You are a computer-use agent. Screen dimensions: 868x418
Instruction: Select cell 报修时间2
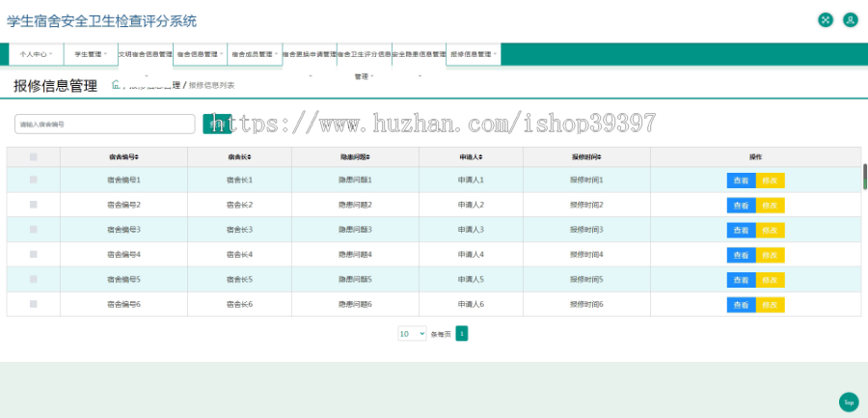[586, 205]
